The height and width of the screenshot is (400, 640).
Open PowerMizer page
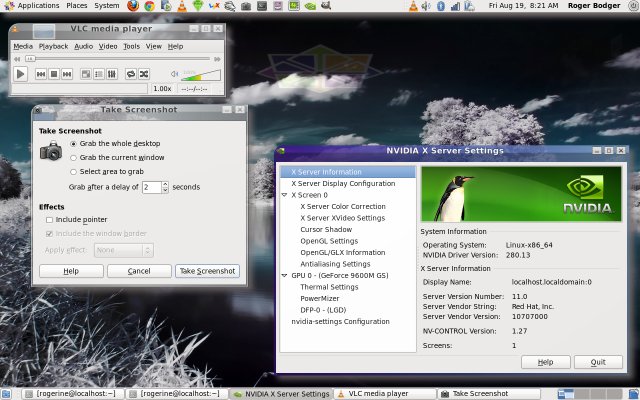(x=320, y=298)
